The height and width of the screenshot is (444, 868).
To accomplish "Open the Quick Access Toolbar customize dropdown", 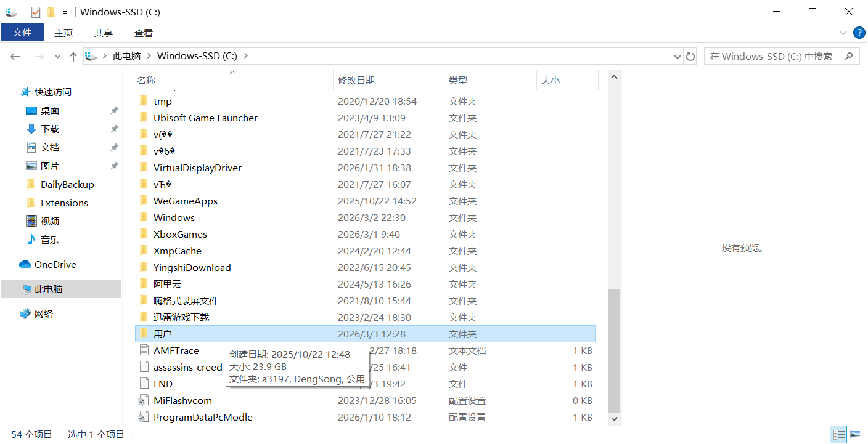I will (x=65, y=12).
